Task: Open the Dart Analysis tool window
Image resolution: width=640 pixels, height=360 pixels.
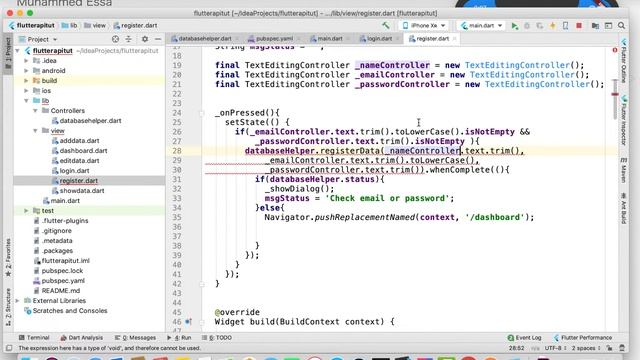Action: [82, 338]
